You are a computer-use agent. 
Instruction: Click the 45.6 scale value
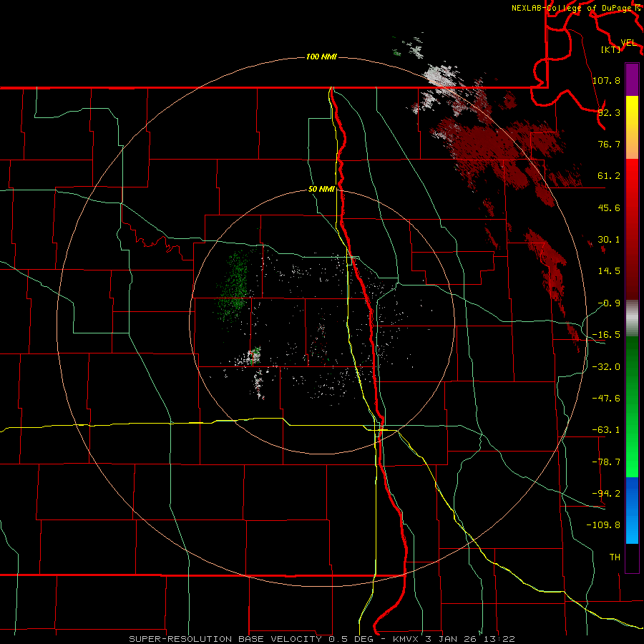coord(609,208)
